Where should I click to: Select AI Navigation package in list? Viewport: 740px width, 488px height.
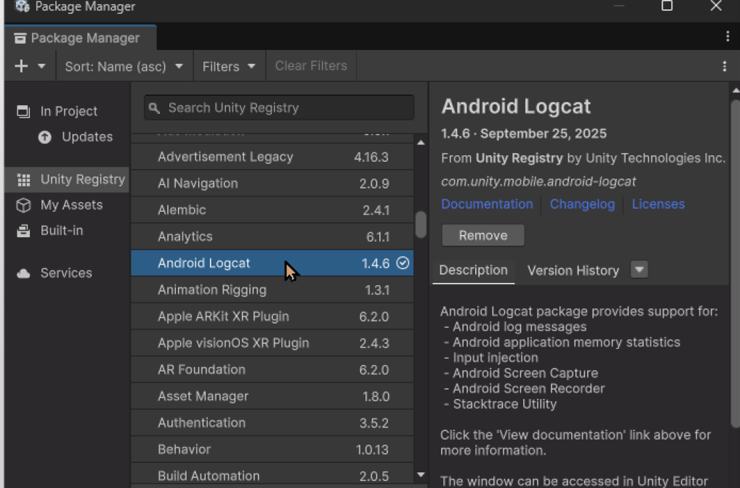(198, 183)
